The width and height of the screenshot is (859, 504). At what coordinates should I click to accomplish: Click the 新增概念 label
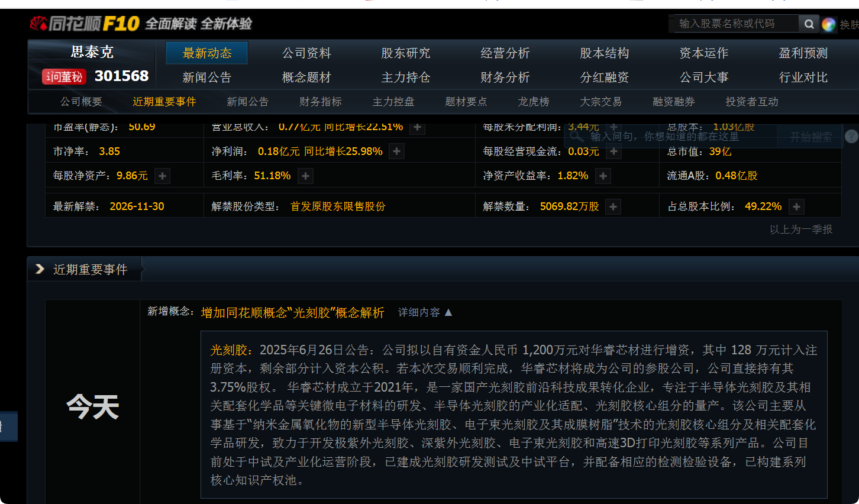click(x=171, y=311)
